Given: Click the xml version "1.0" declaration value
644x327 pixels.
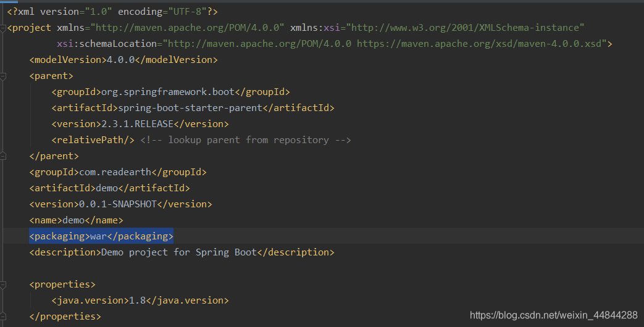Looking at the screenshot, I should pos(98,12).
